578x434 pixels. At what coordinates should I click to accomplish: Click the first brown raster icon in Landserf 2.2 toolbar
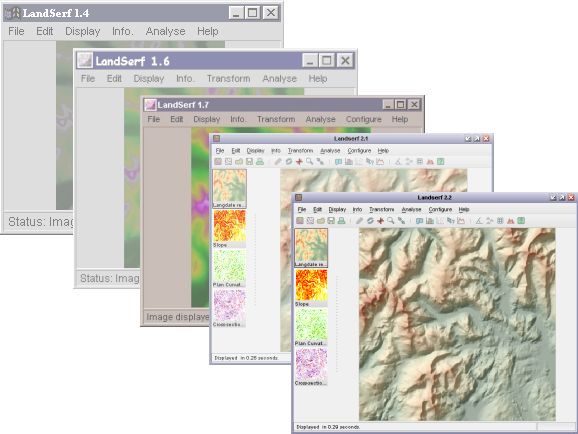pos(300,221)
